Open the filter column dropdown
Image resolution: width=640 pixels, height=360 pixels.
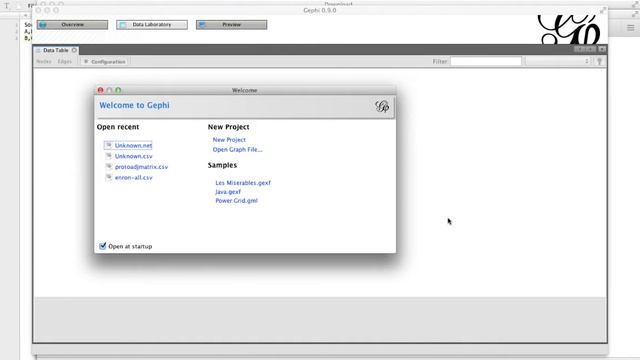(558, 61)
